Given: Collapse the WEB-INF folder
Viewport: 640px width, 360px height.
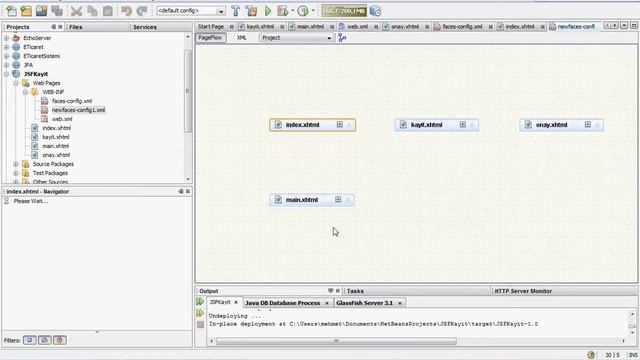Looking at the screenshot, I should (25, 92).
